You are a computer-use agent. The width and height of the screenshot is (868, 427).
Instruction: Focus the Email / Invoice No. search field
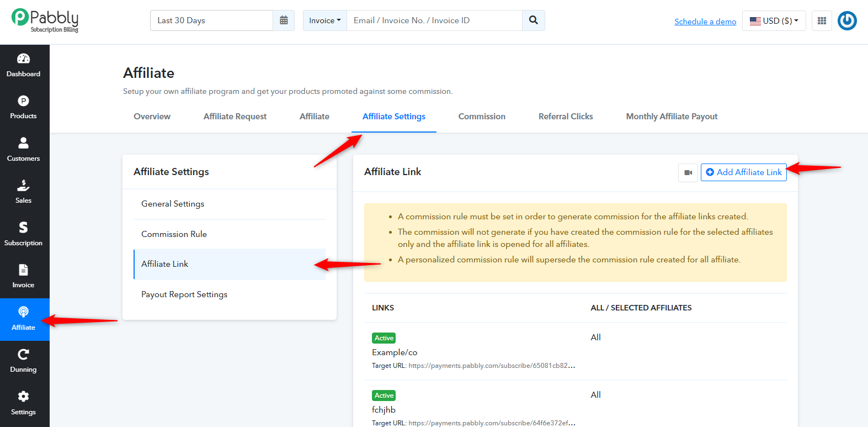pyautogui.click(x=434, y=20)
